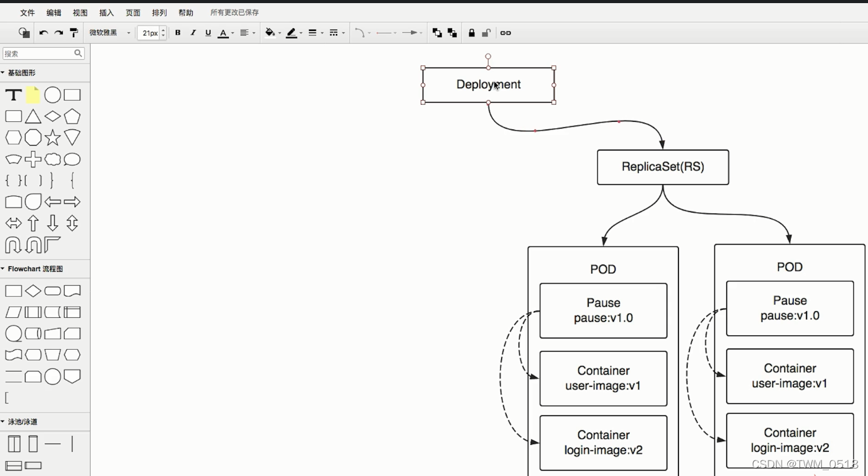The height and width of the screenshot is (476, 868).
Task: Pick the yellow note shape
Action: (33, 95)
